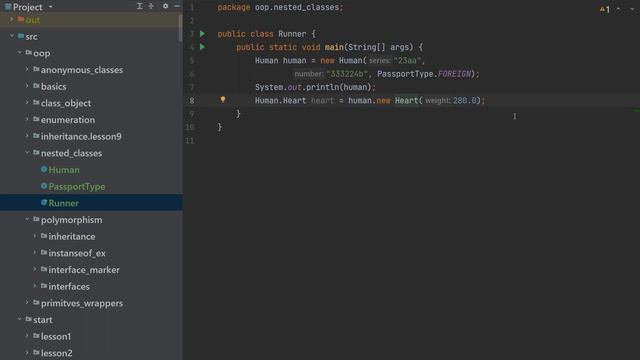Select the nested_classes package
Screen dimensions: 640x360
[x=71, y=153]
